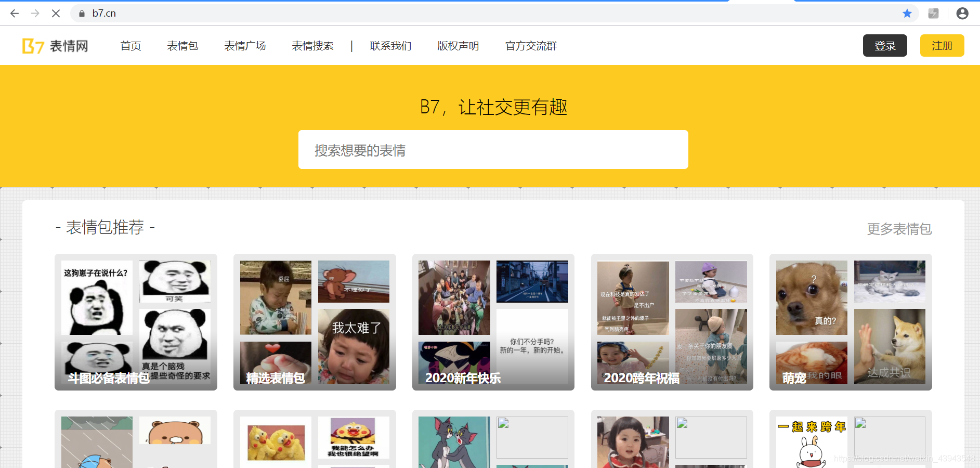
Task: Click the 你们不分手吗 text image
Action: click(x=532, y=346)
